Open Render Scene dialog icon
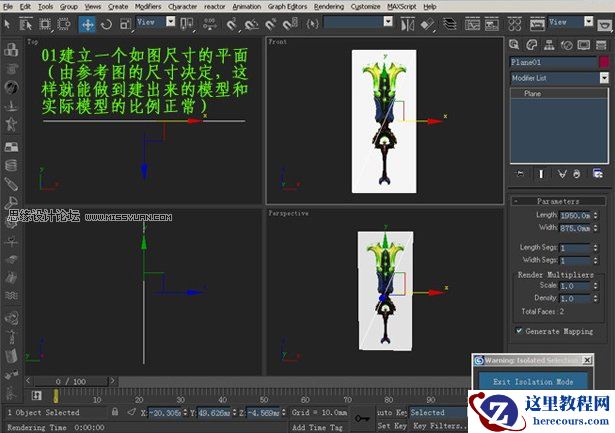This screenshot has width=615, height=433. 537,24
